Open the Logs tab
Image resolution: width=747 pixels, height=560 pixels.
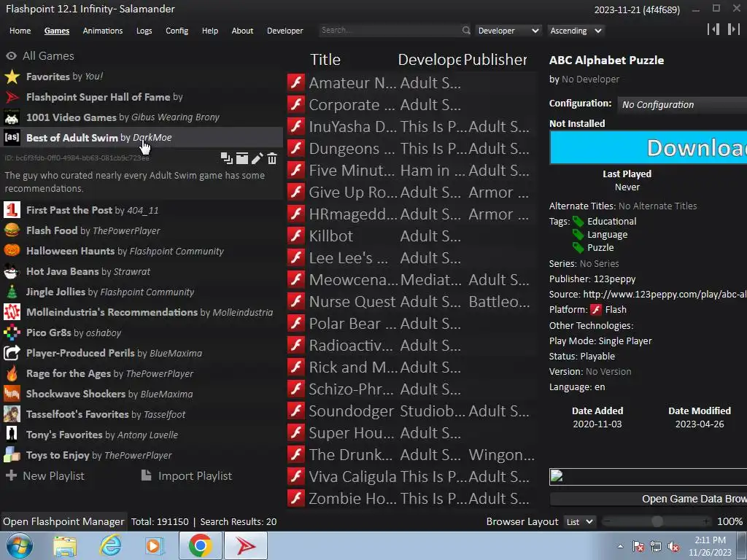pyautogui.click(x=144, y=31)
